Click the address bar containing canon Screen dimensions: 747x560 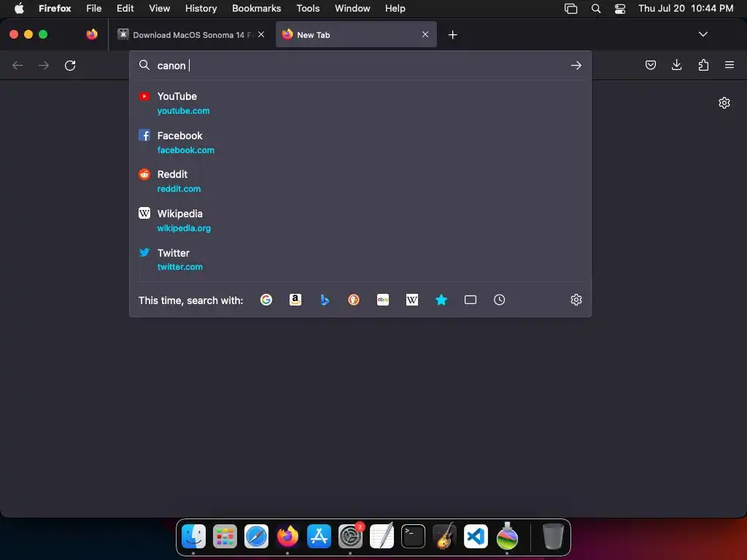(x=360, y=65)
